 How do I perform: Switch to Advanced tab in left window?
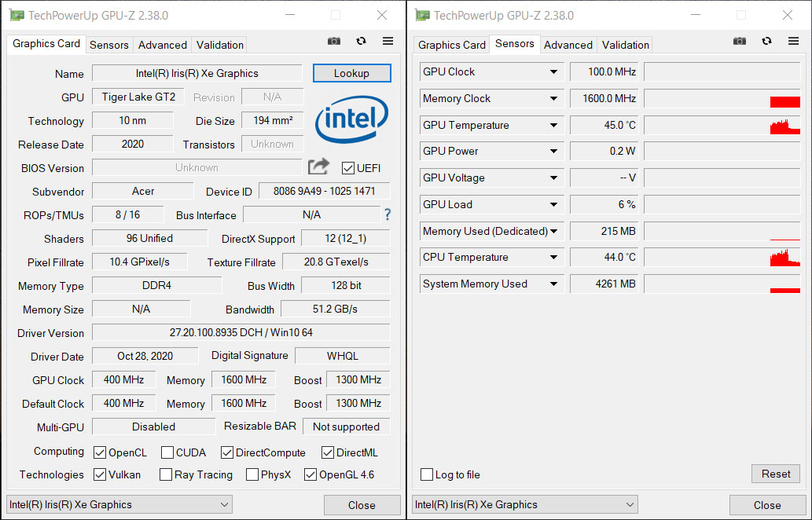(x=163, y=45)
